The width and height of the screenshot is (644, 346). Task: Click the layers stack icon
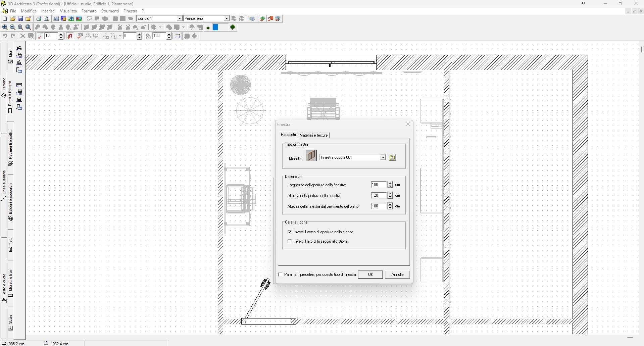(252, 19)
